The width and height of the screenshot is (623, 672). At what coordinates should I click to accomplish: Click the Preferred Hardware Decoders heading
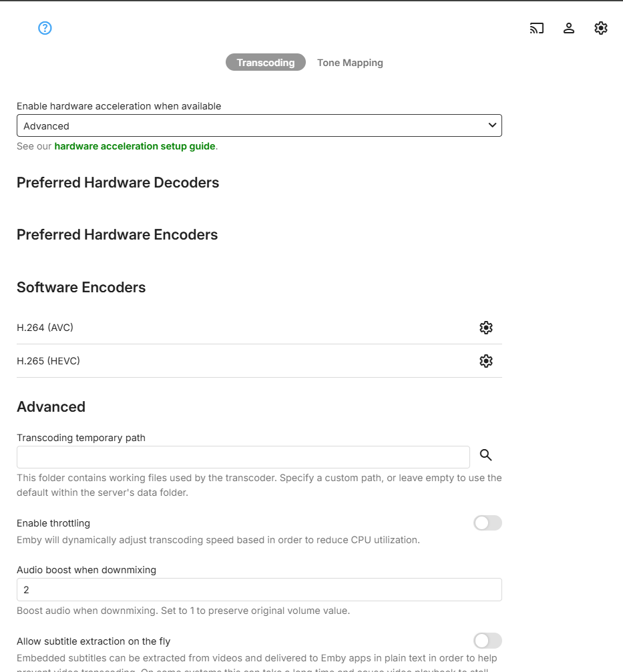118,183
